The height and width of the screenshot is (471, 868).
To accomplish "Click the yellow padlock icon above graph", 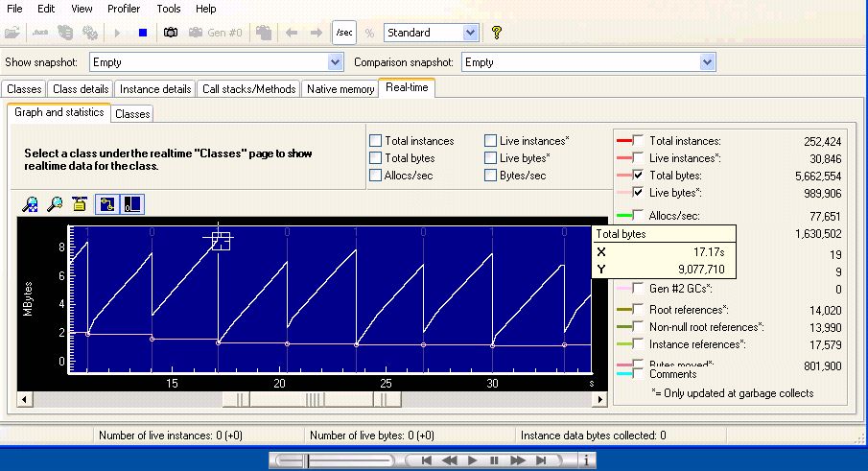I will coord(80,204).
